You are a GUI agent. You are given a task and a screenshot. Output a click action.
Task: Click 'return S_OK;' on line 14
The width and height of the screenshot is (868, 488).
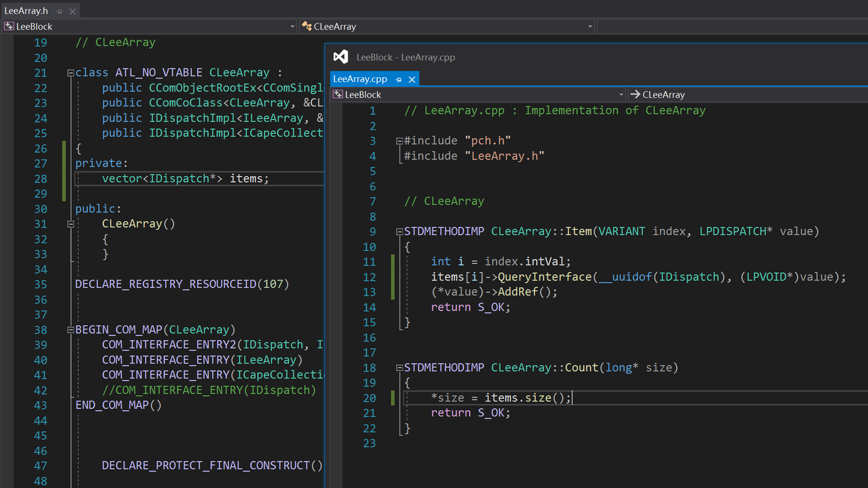pos(471,307)
